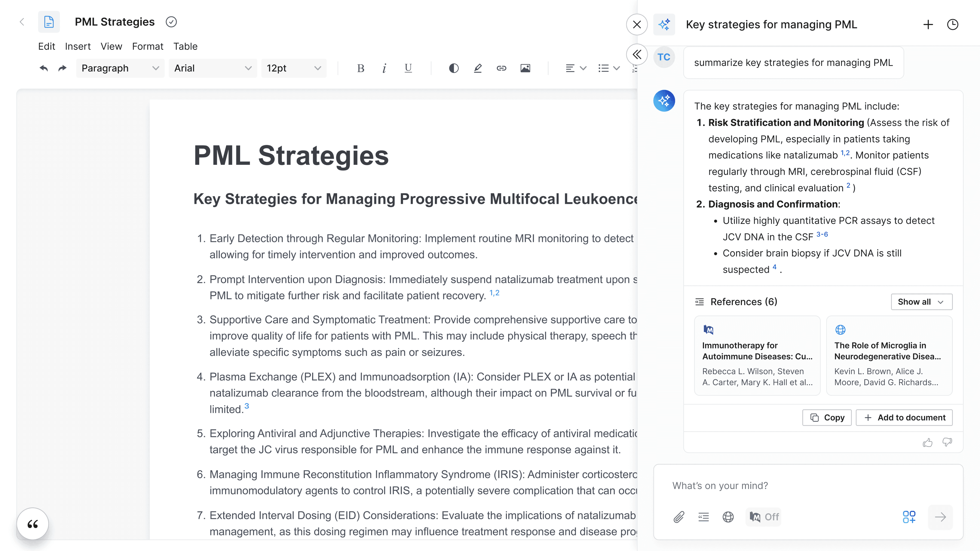Expand the alignment options arrow
Image resolution: width=980 pixels, height=551 pixels.
coord(583,68)
